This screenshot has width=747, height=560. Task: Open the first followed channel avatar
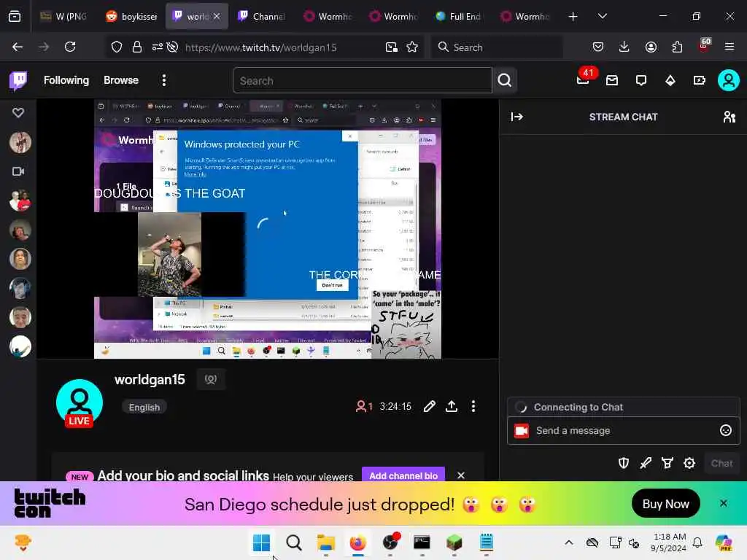[20, 142]
